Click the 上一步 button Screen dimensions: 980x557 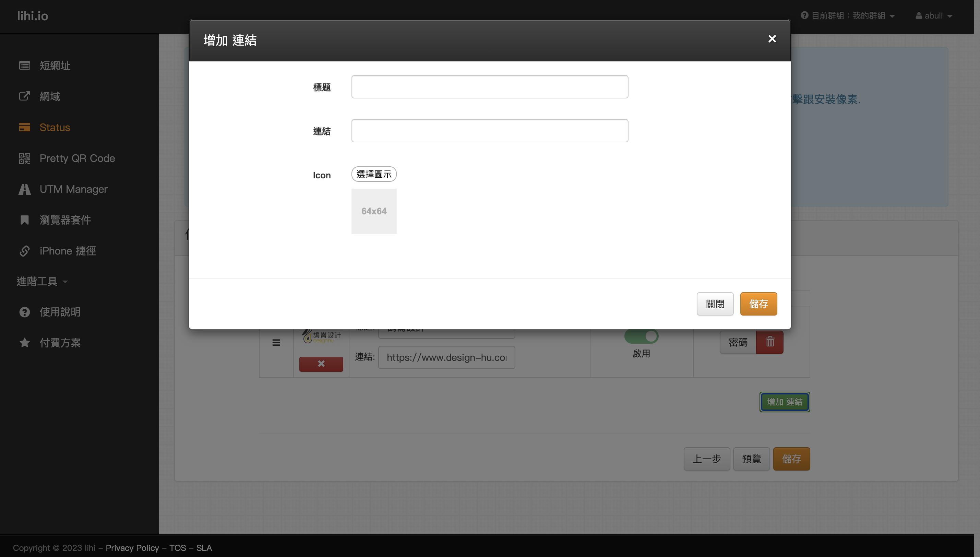coord(707,459)
